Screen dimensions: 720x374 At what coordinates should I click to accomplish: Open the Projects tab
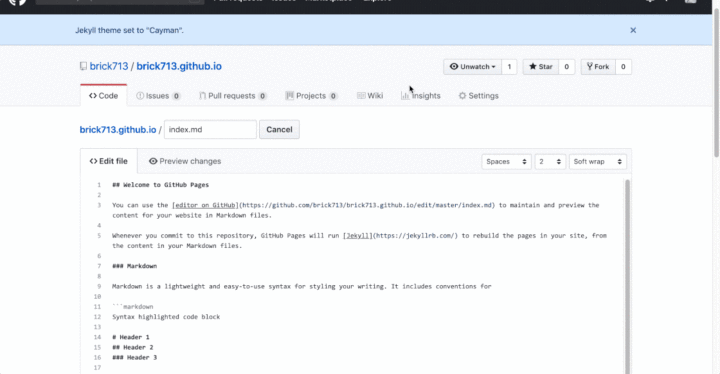311,96
